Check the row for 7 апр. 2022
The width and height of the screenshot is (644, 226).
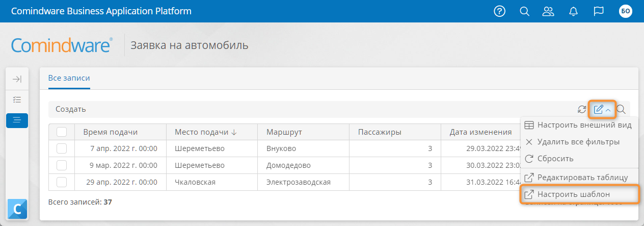click(x=62, y=148)
